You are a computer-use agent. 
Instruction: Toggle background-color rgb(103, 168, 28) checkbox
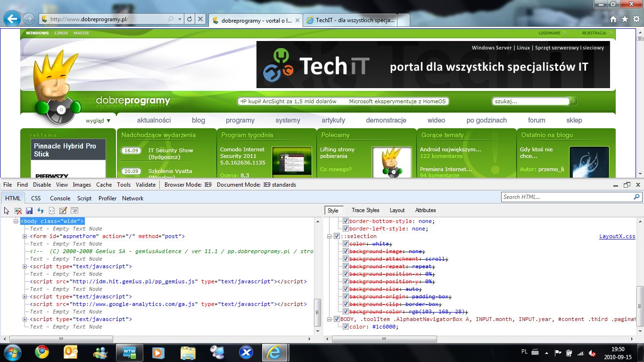coord(346,312)
